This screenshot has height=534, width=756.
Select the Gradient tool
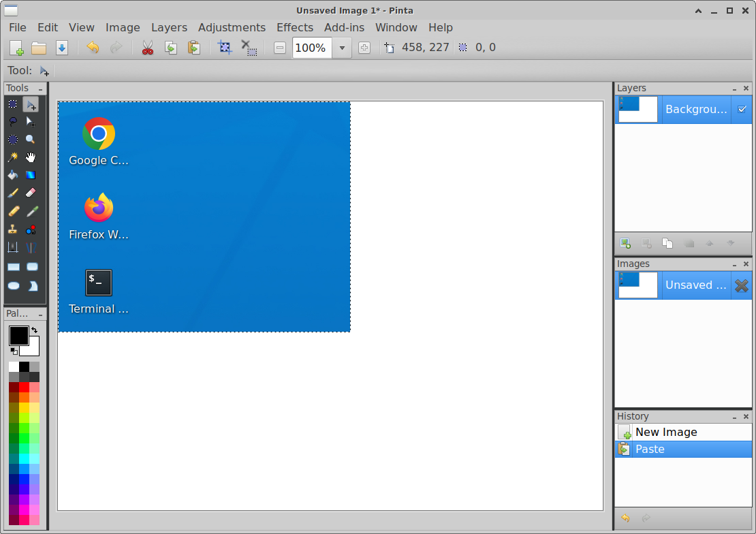click(31, 175)
